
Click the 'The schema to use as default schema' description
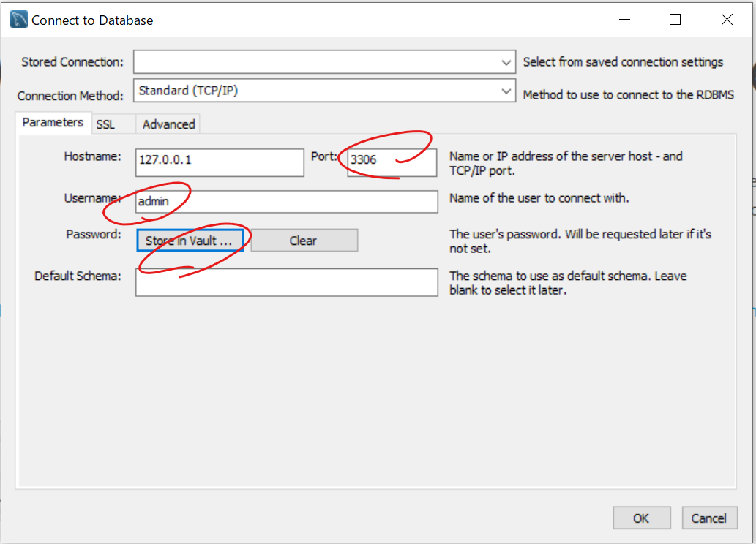pyautogui.click(x=568, y=283)
